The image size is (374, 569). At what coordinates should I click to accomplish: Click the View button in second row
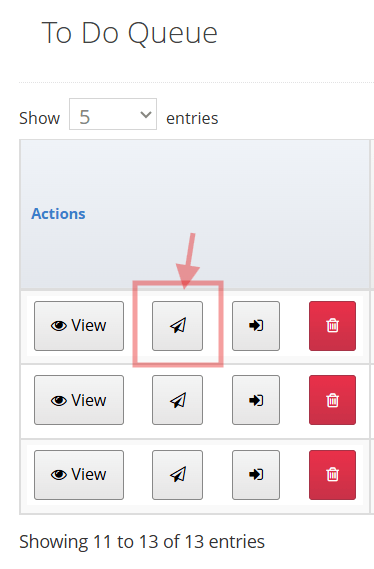[x=79, y=400]
